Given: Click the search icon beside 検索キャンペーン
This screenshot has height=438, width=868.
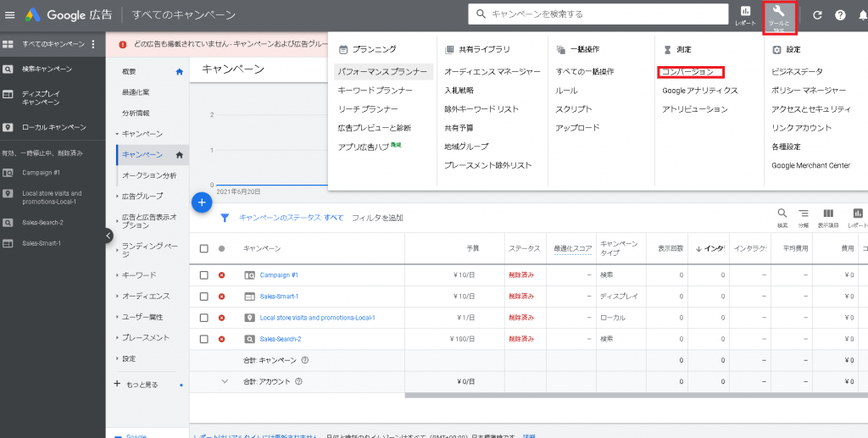Looking at the screenshot, I should coord(8,69).
